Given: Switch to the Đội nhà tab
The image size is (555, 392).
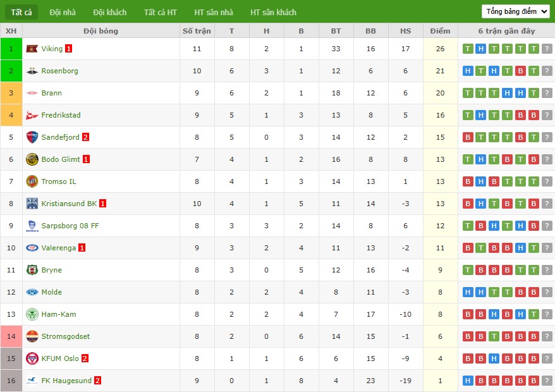Looking at the screenshot, I should coord(63,13).
